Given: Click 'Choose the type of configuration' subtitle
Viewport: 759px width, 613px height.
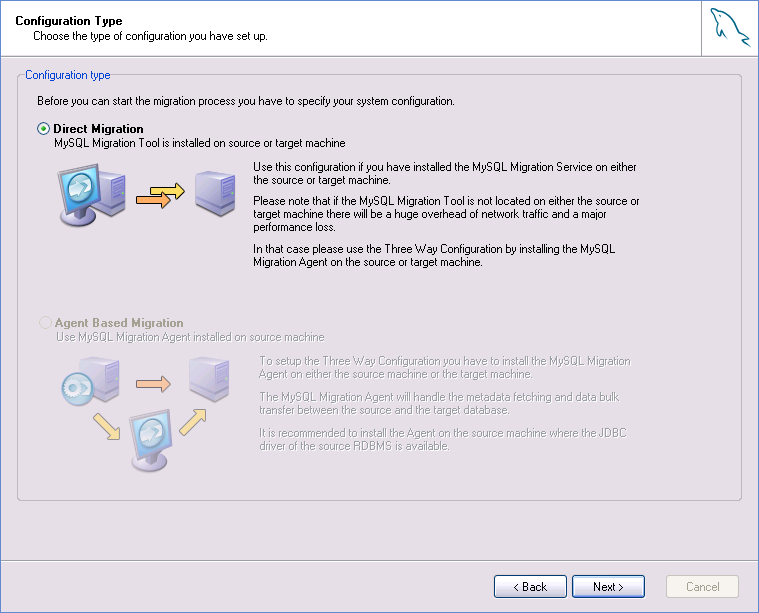Looking at the screenshot, I should [x=150, y=36].
